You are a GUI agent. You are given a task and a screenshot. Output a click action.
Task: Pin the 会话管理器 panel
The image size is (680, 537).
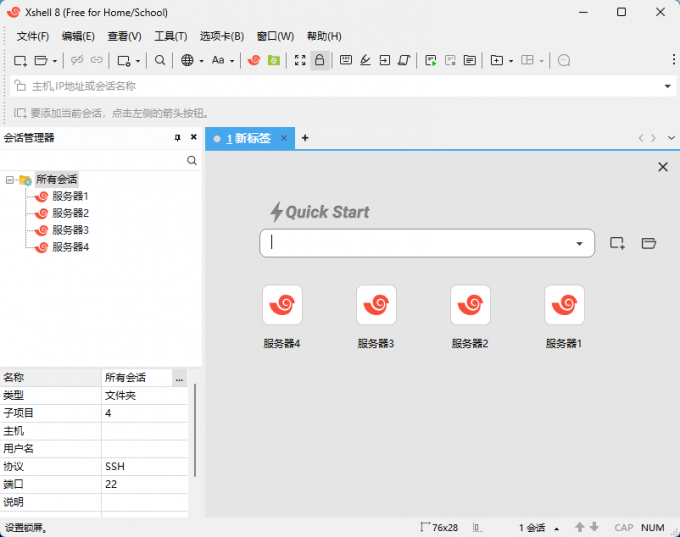tap(177, 138)
